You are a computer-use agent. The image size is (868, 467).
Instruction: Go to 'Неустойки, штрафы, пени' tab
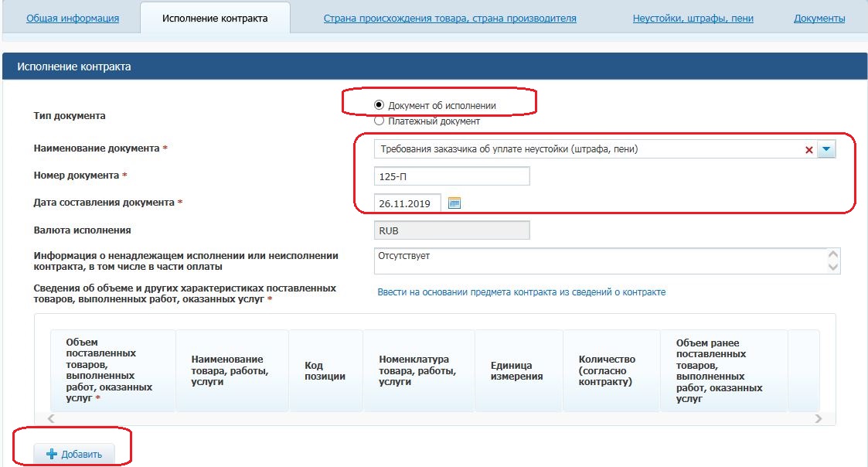click(x=693, y=18)
